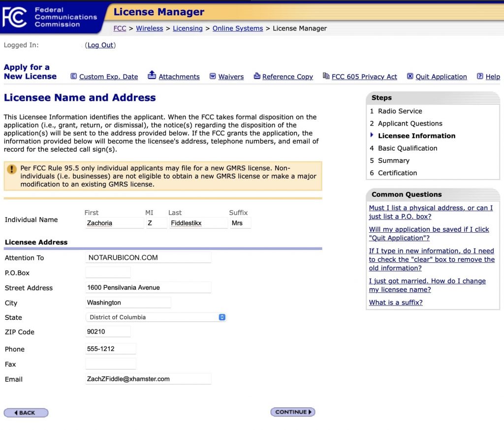Click the Phone field with 555-1212
Viewport: 504px width, 430px height.
click(x=111, y=349)
